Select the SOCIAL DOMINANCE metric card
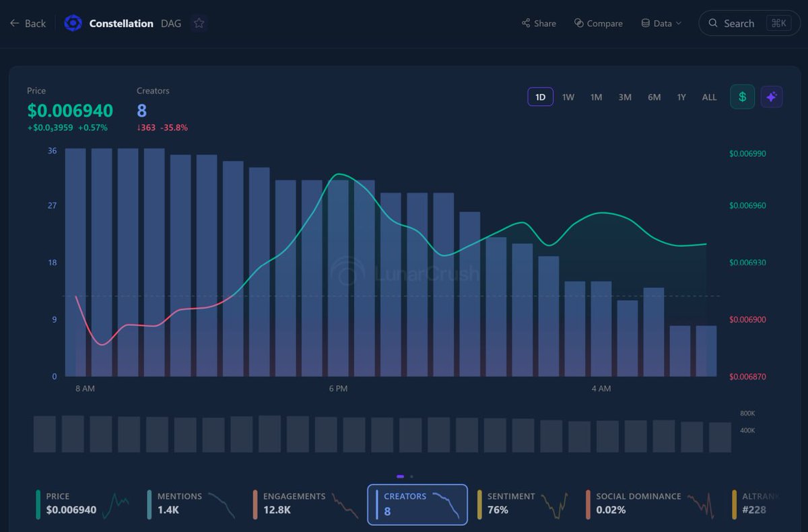The height and width of the screenshot is (532, 808). 650,504
